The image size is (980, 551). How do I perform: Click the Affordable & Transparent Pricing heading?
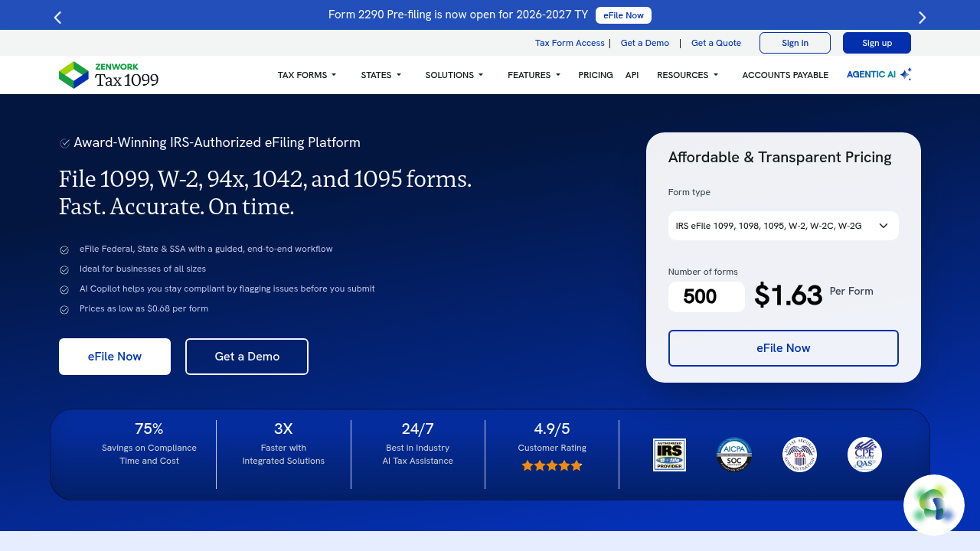[780, 158]
